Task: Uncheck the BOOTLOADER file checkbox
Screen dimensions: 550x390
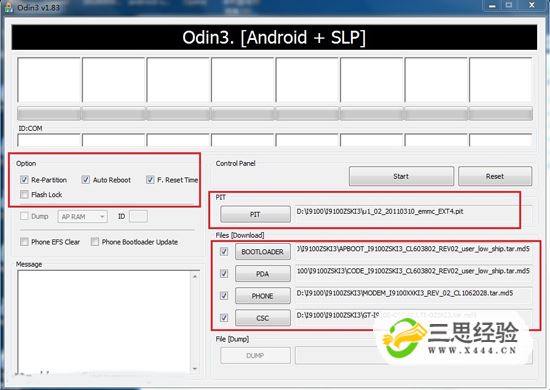Action: 224,251
